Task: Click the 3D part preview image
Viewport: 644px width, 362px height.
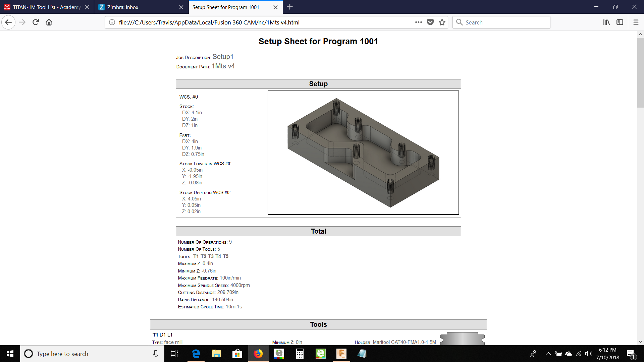Action: pyautogui.click(x=363, y=153)
